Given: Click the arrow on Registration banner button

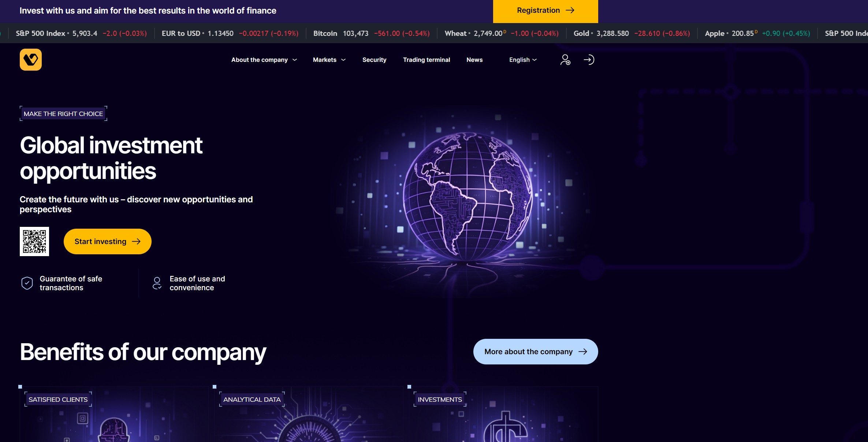Looking at the screenshot, I should point(570,10).
